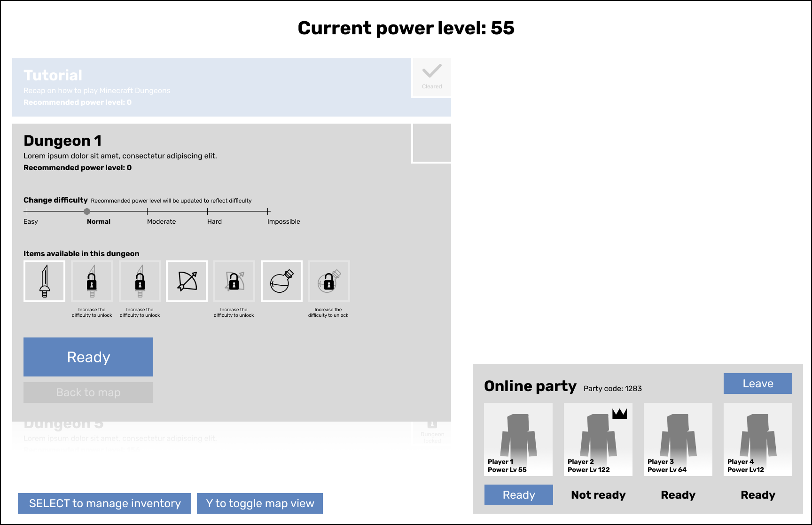Click the second locked sword item
This screenshot has width=812, height=525.
tap(140, 281)
